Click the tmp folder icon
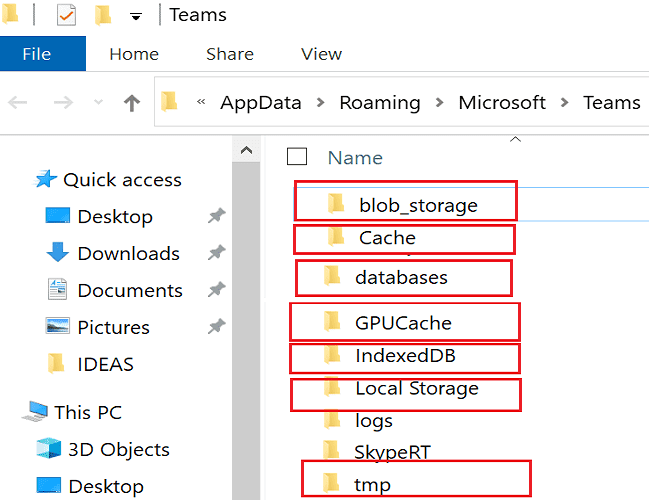 (x=331, y=483)
